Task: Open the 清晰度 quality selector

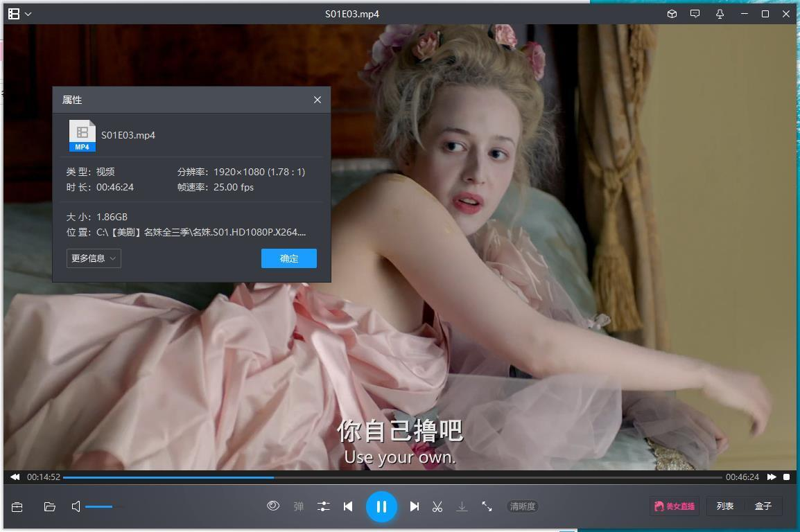Action: point(523,506)
